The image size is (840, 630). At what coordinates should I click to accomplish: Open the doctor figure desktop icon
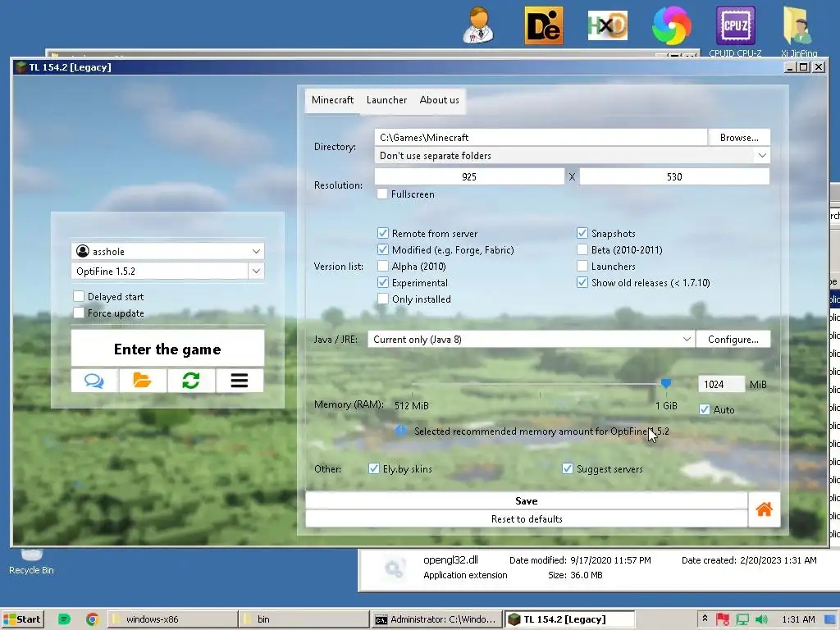pyautogui.click(x=478, y=25)
